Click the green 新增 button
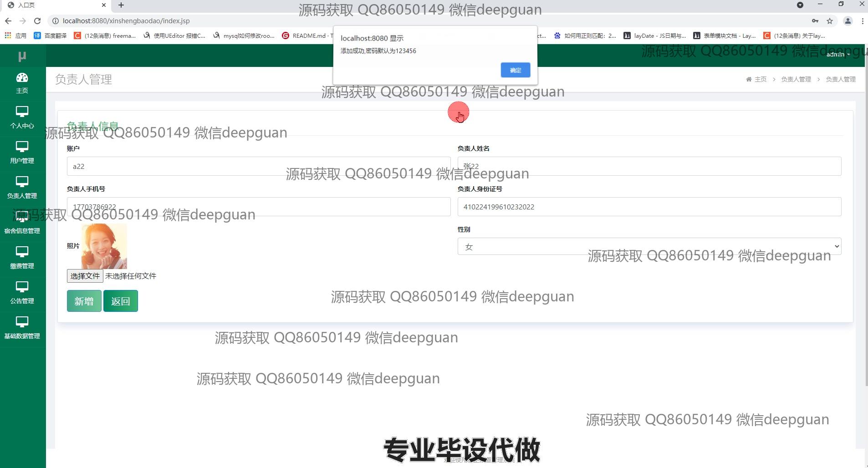 [84, 301]
